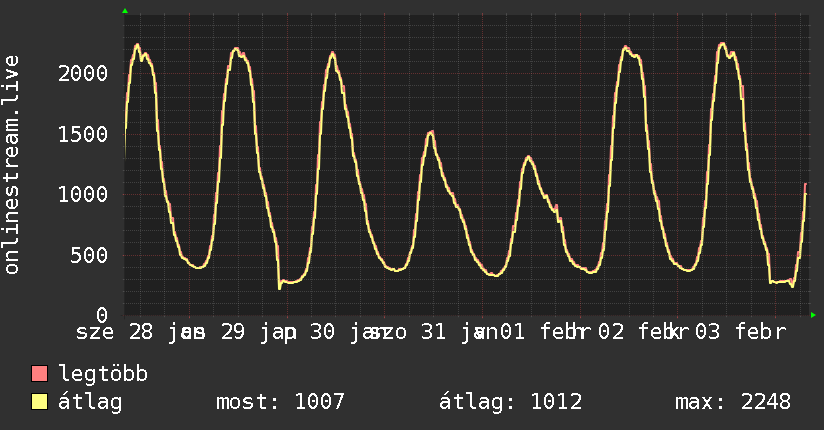Click the 'átlag: 1012' statistic

[510, 402]
